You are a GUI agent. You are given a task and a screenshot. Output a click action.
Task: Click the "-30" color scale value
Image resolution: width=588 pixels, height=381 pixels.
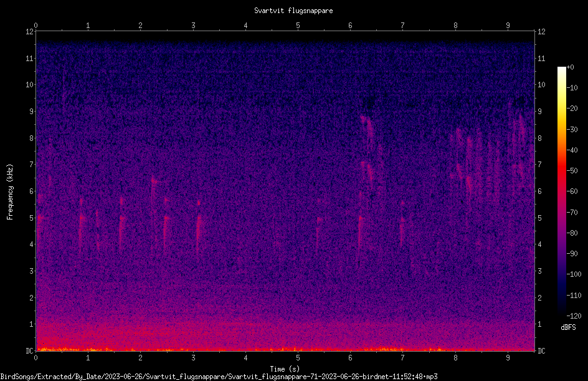572,130
